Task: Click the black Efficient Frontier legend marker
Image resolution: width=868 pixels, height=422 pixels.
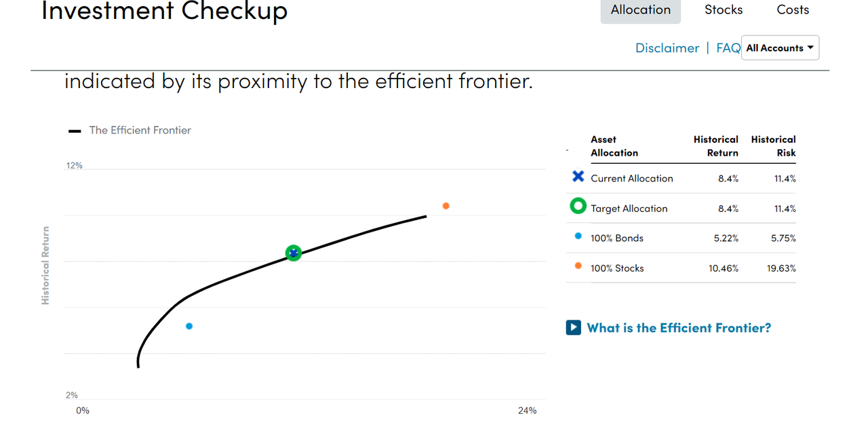Action: point(75,131)
